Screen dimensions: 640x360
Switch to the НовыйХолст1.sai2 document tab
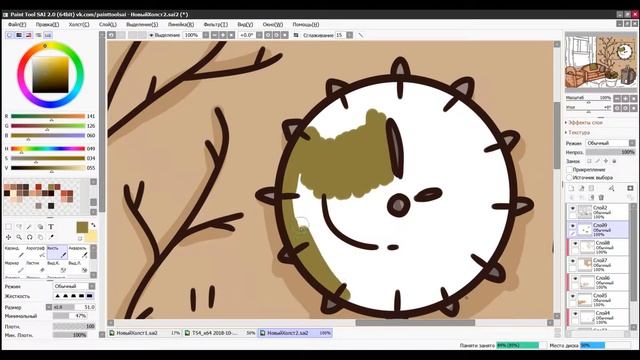tap(145, 333)
